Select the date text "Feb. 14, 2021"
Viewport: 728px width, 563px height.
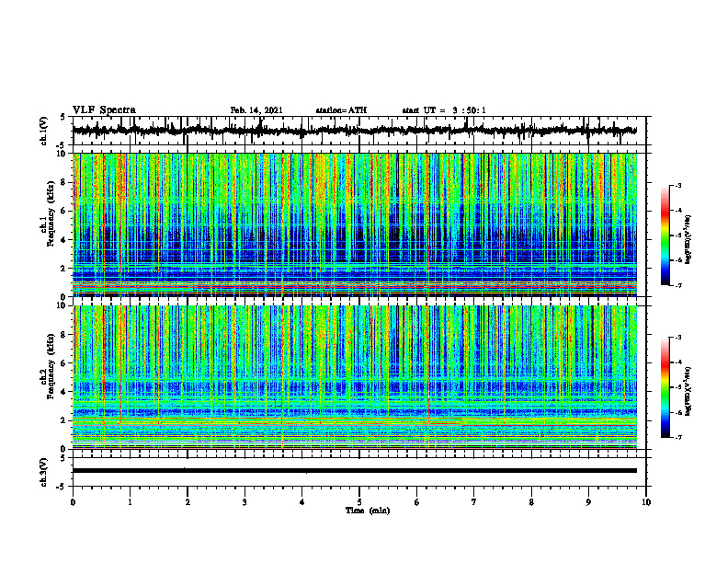(x=256, y=110)
